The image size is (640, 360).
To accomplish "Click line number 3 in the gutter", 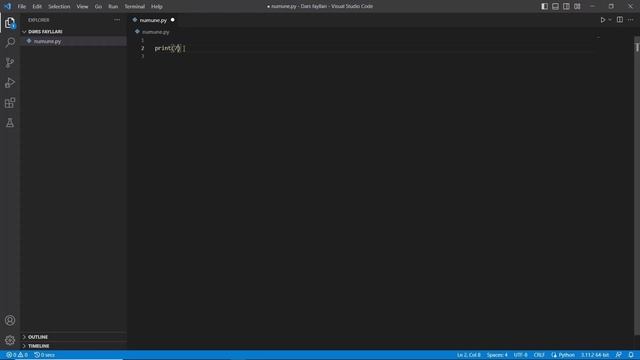I will pyautogui.click(x=142, y=56).
